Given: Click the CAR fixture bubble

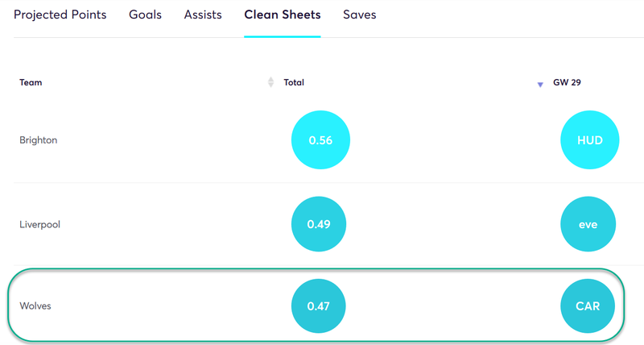Looking at the screenshot, I should [x=588, y=306].
